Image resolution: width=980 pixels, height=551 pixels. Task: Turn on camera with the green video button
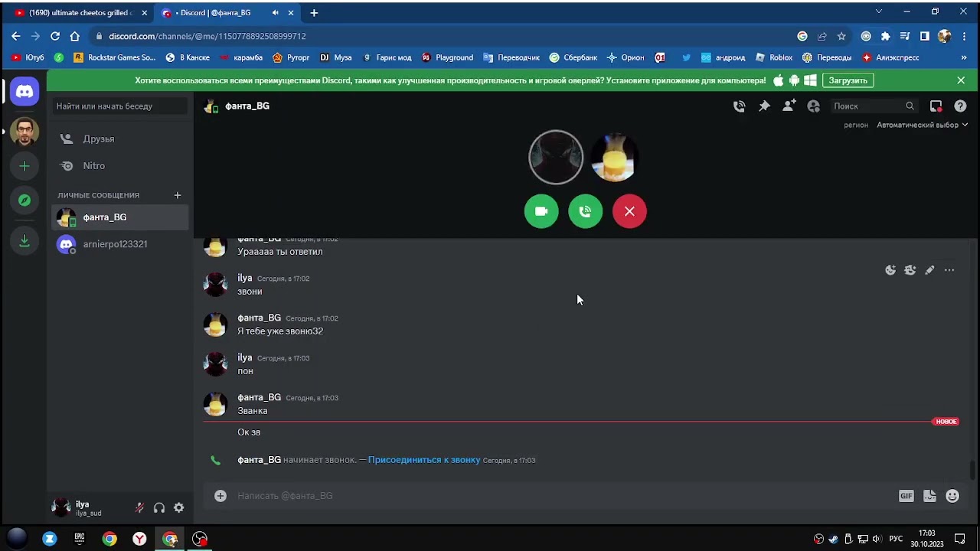point(541,211)
